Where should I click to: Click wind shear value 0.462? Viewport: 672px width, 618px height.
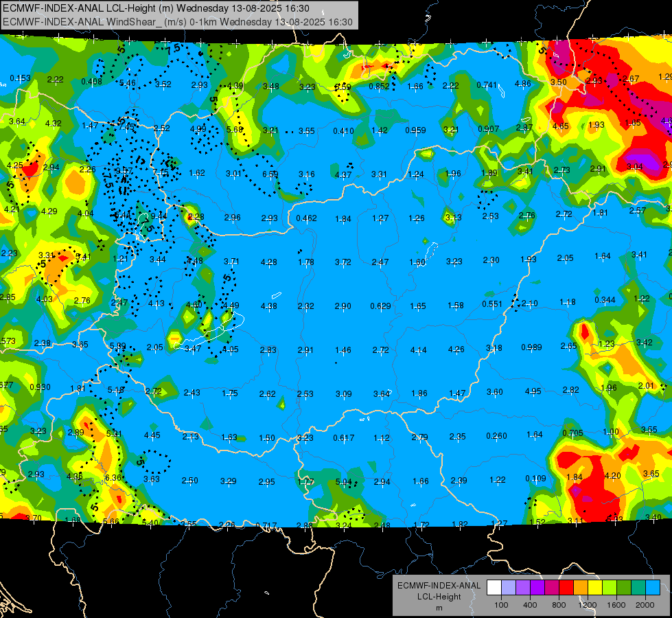(x=306, y=218)
